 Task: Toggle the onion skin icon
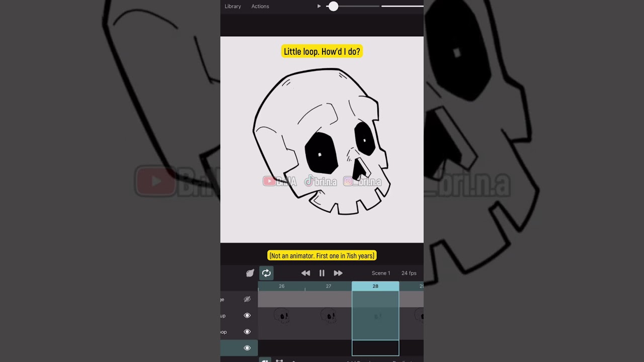pos(250,273)
